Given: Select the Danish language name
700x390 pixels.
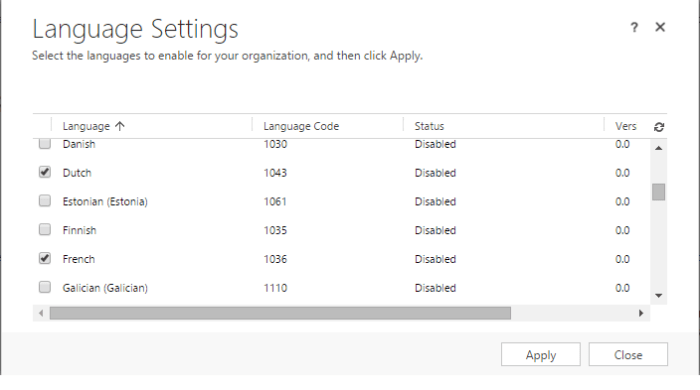Looking at the screenshot, I should pos(79,144).
